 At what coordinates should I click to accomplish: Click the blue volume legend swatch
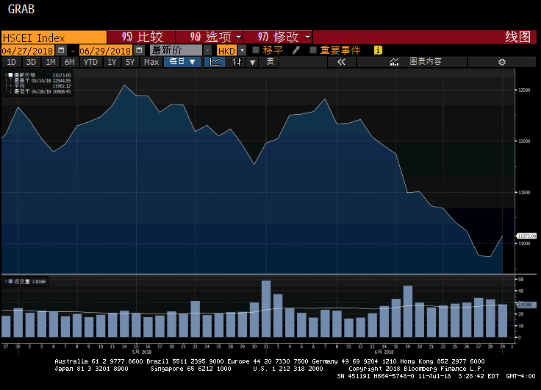click(x=11, y=282)
